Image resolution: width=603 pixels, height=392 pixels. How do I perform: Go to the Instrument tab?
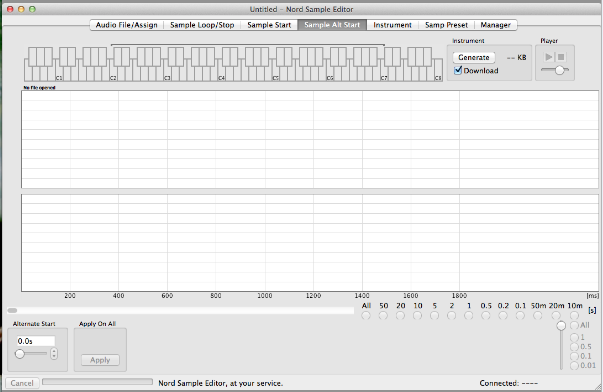pos(392,25)
